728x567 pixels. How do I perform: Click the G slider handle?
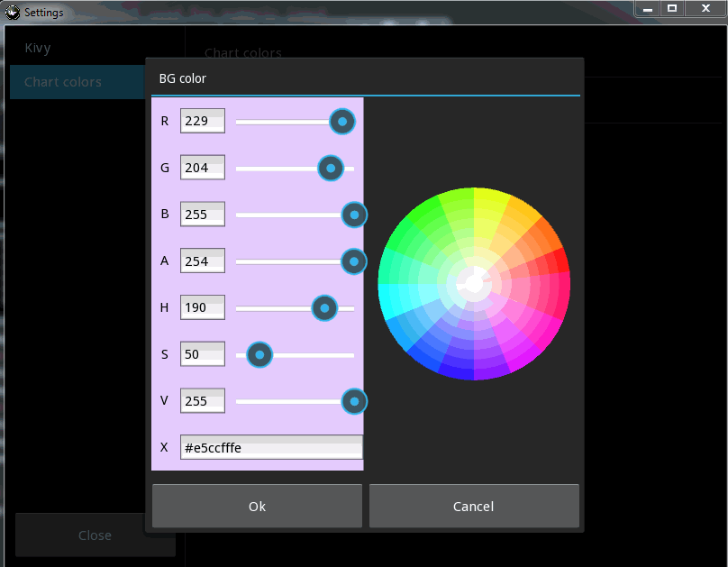point(331,168)
